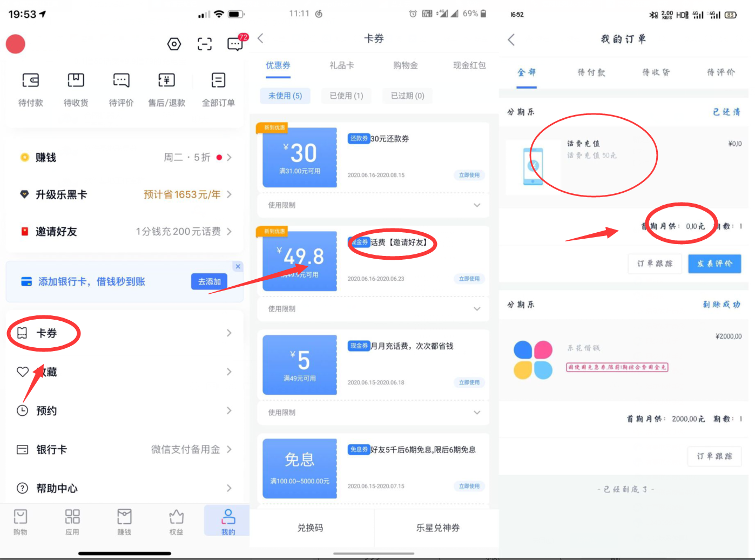Screen dimensions: 755x560
Task: Select the 购物 shopping icon in bottom navigation
Action: 20,517
